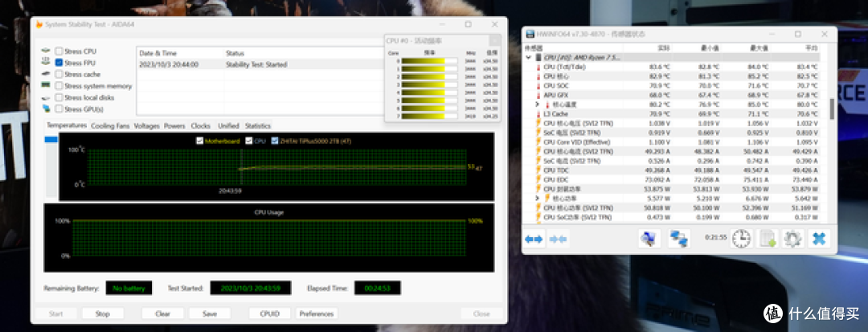The image size is (868, 332).
Task: Switch to the Cooling Fans tab
Action: pos(110,126)
